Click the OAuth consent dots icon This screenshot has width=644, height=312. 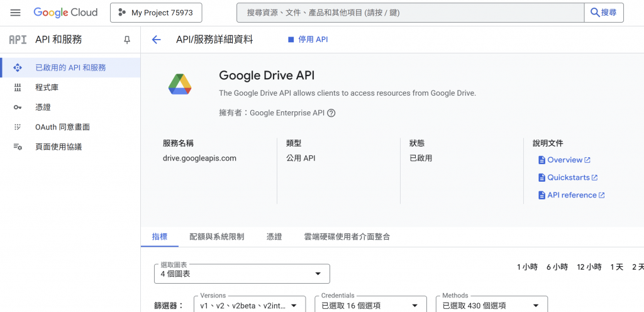17,127
